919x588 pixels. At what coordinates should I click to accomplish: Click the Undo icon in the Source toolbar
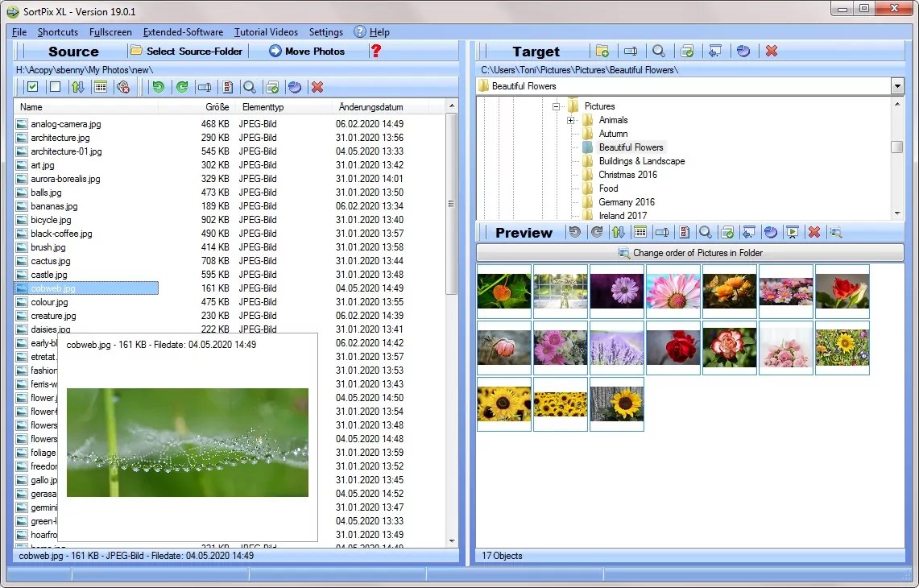click(x=159, y=86)
